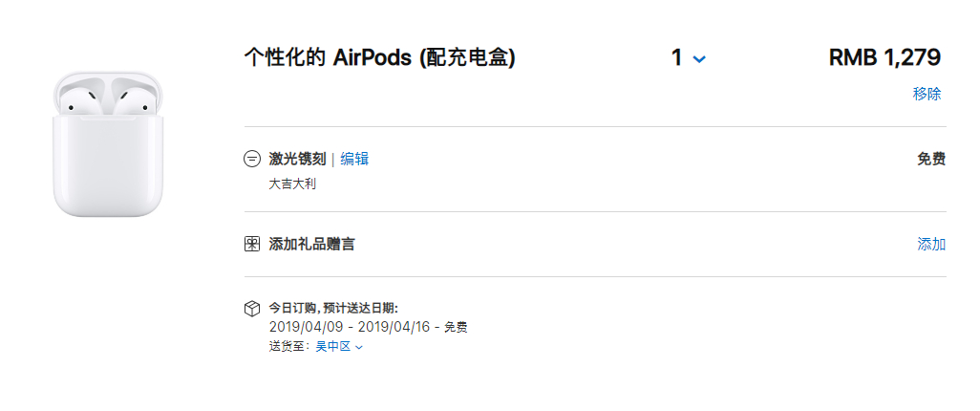Click the 添加礼品赠言 label

click(x=311, y=244)
